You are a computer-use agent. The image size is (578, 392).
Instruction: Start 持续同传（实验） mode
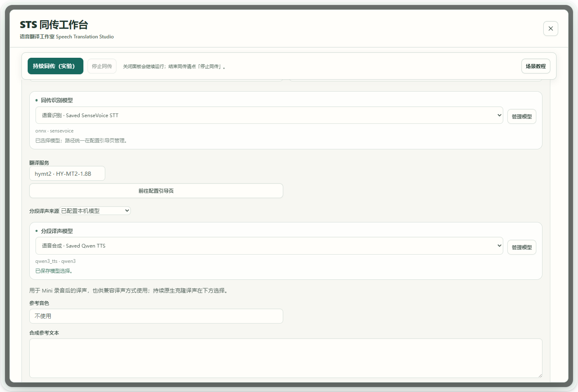[55, 66]
